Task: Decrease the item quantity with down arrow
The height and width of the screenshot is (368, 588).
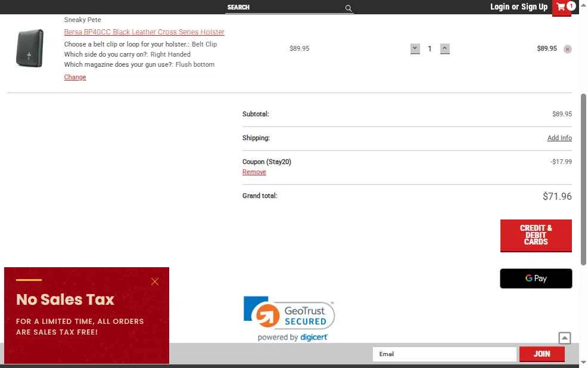Action: [x=415, y=48]
